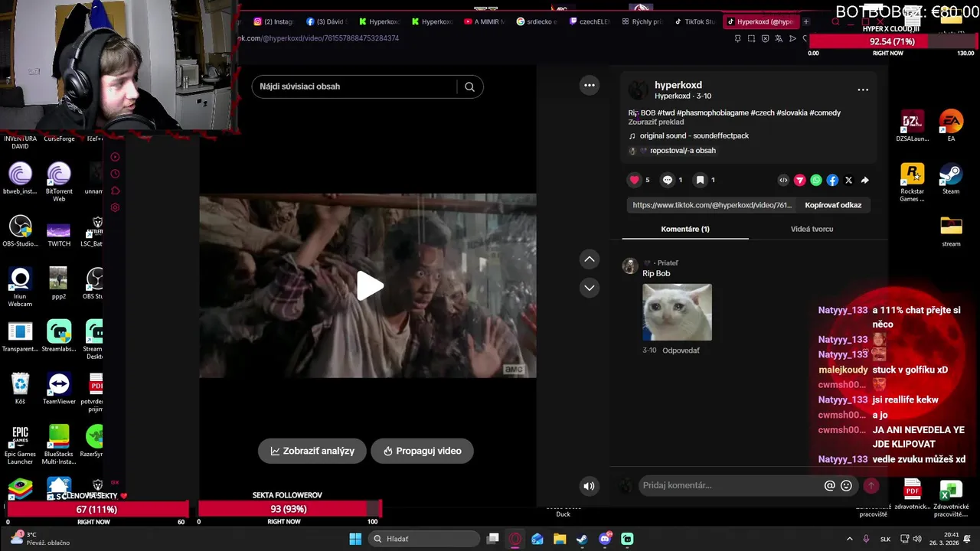Open the comments speech bubble icon
The height and width of the screenshot is (551, 980).
tap(668, 180)
